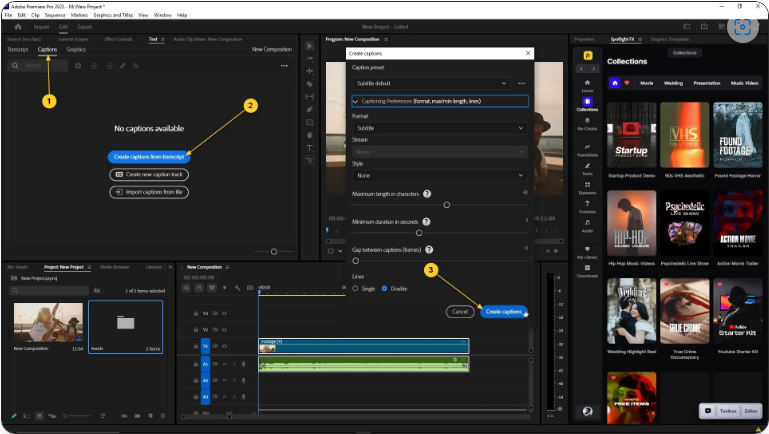Select the Ripple Edit tool
769x434 pixels.
[309, 71]
